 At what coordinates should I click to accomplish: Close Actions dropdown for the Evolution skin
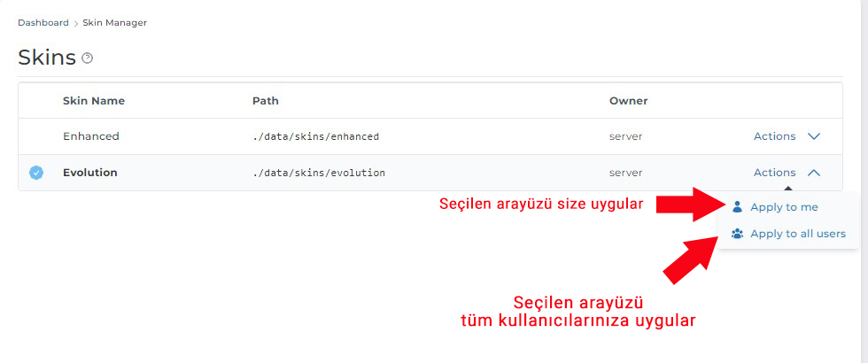pos(774,173)
